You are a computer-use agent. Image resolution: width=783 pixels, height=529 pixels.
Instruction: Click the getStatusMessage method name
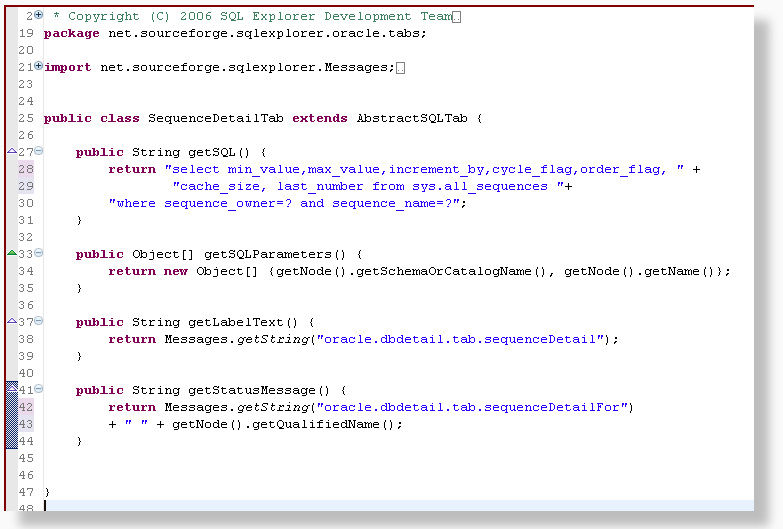point(252,390)
